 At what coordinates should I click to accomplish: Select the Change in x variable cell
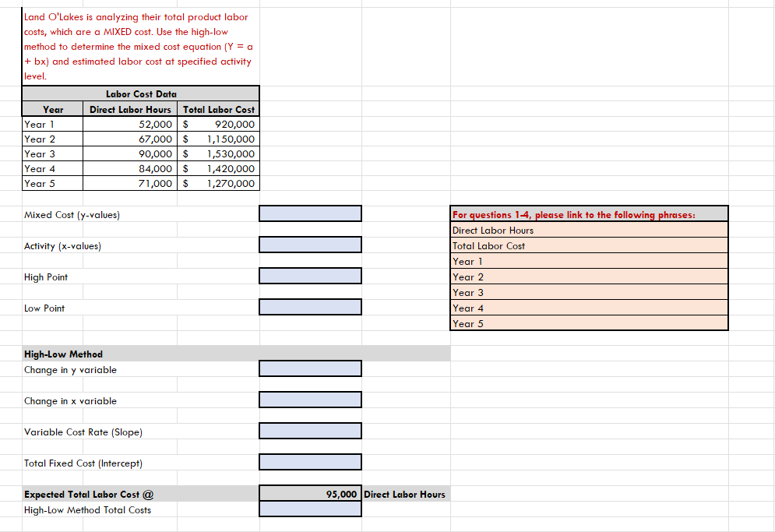point(309,399)
